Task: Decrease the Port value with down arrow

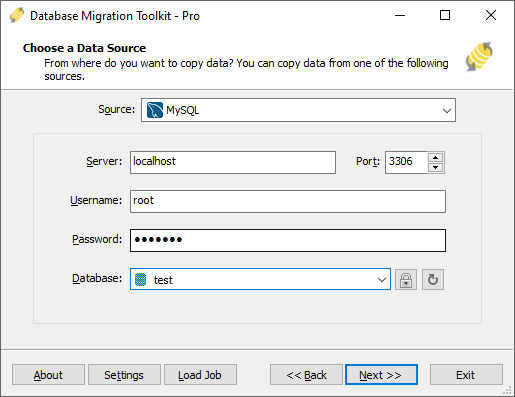Action: pyautogui.click(x=435, y=167)
